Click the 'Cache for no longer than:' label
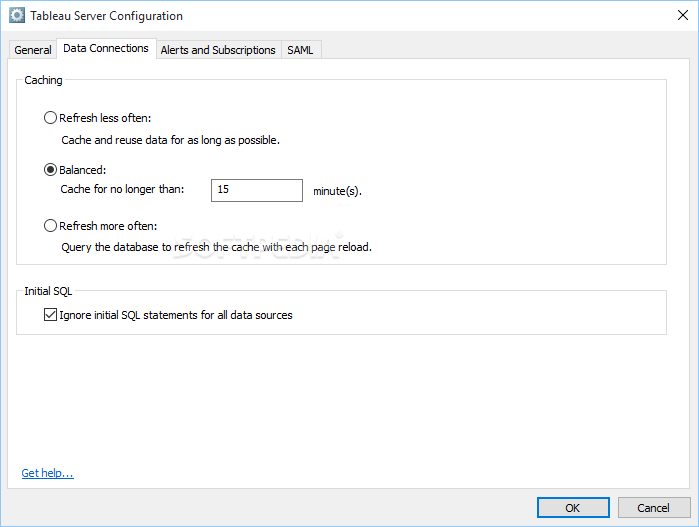 pyautogui.click(x=123, y=189)
